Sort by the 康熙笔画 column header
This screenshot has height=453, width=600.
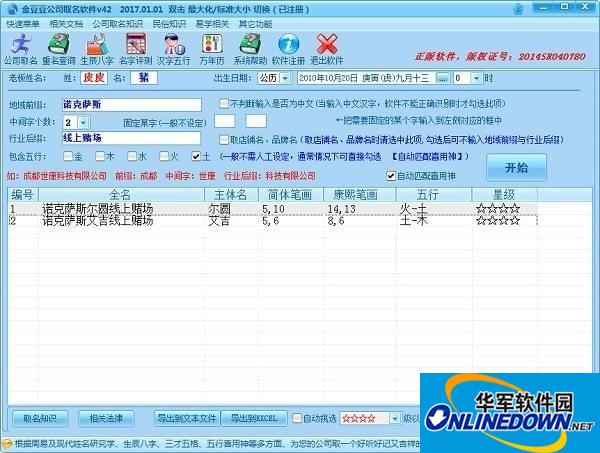click(x=360, y=195)
